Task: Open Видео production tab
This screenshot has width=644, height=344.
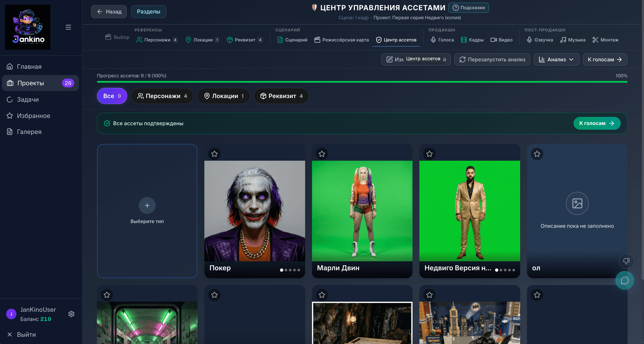Action: pos(502,40)
